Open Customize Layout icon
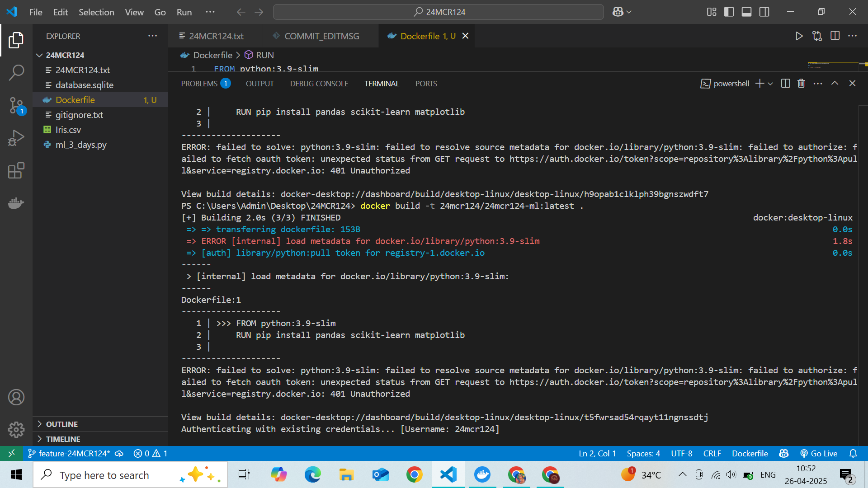 712,12
